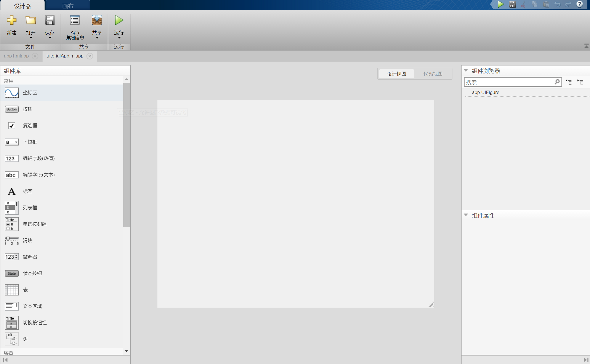Select the 表 (Table) component
The width and height of the screenshot is (590, 364).
tap(25, 290)
